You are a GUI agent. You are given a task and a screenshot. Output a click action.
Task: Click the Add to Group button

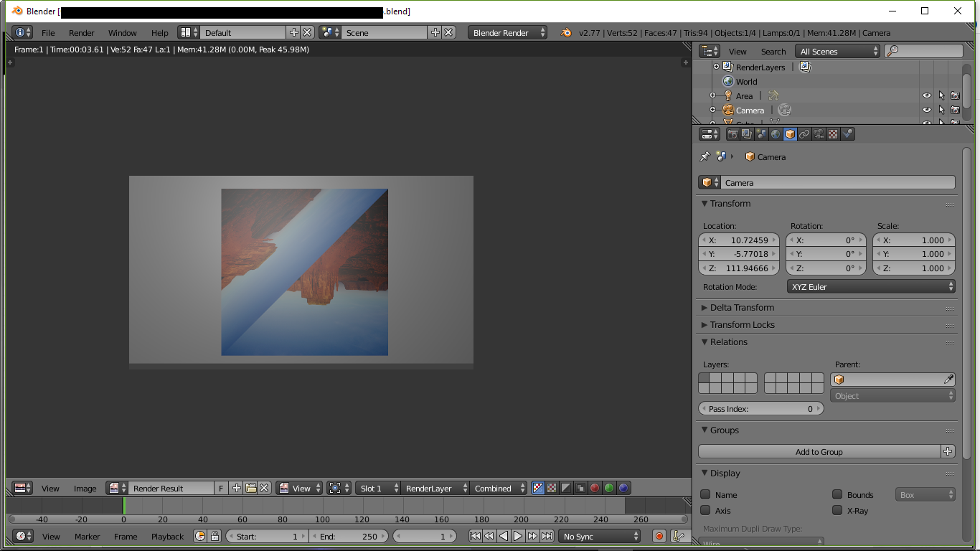click(x=819, y=451)
